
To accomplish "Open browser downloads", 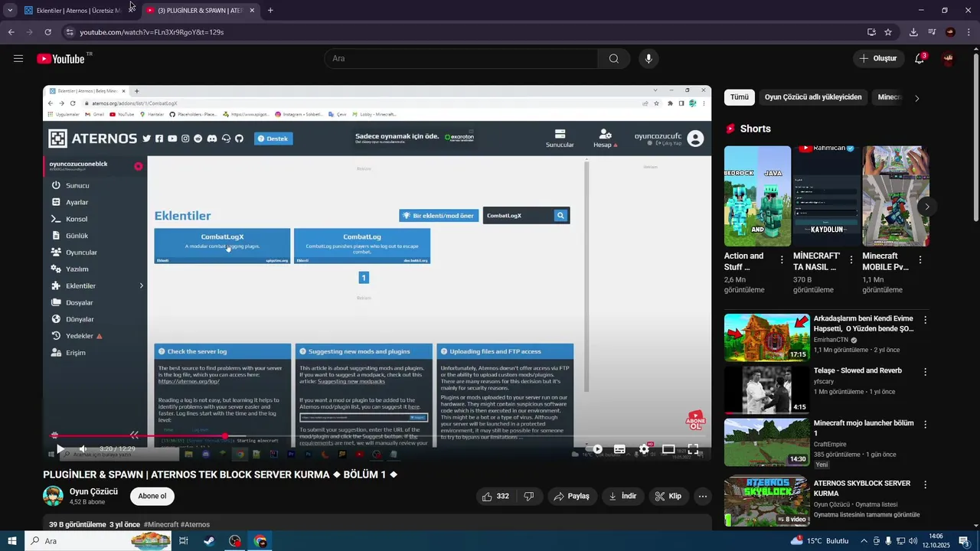I will pos(913,32).
